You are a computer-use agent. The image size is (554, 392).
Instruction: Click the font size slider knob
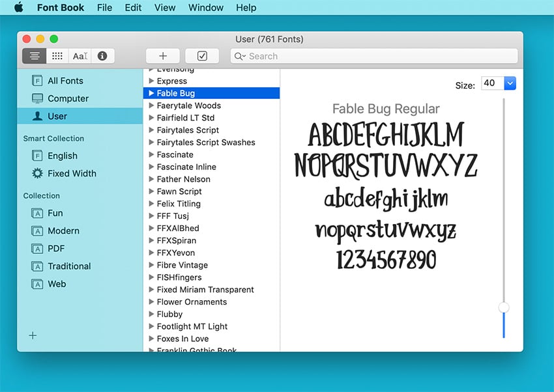click(x=504, y=307)
